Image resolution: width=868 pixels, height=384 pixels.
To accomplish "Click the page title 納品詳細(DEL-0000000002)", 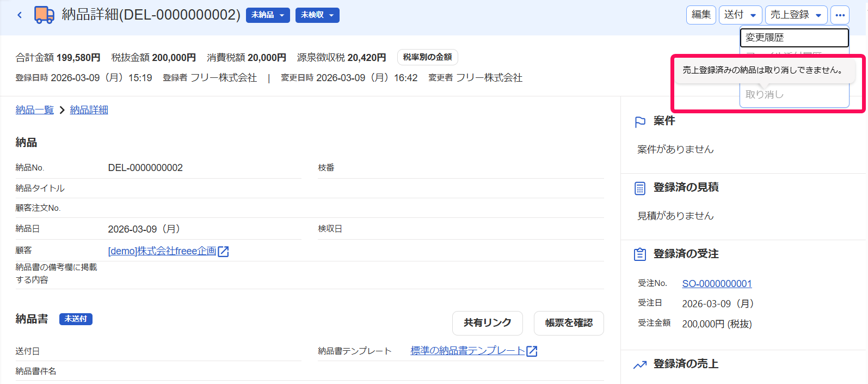I will [151, 15].
